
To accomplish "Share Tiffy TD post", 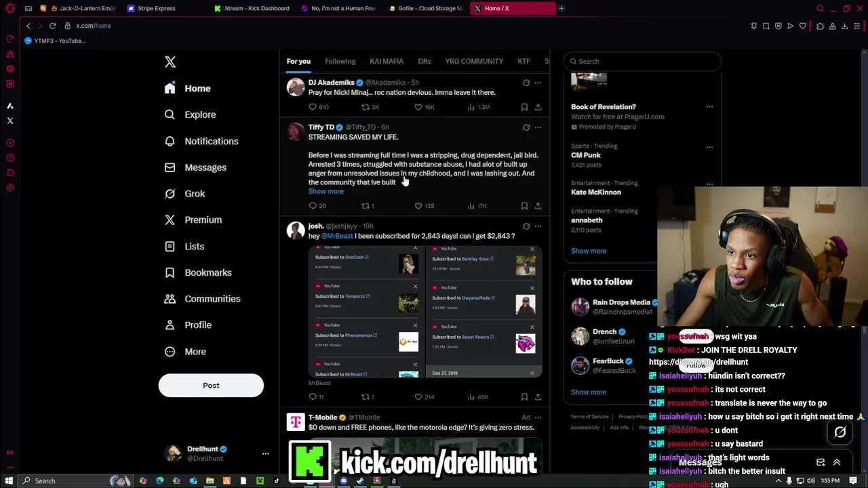I will [538, 206].
